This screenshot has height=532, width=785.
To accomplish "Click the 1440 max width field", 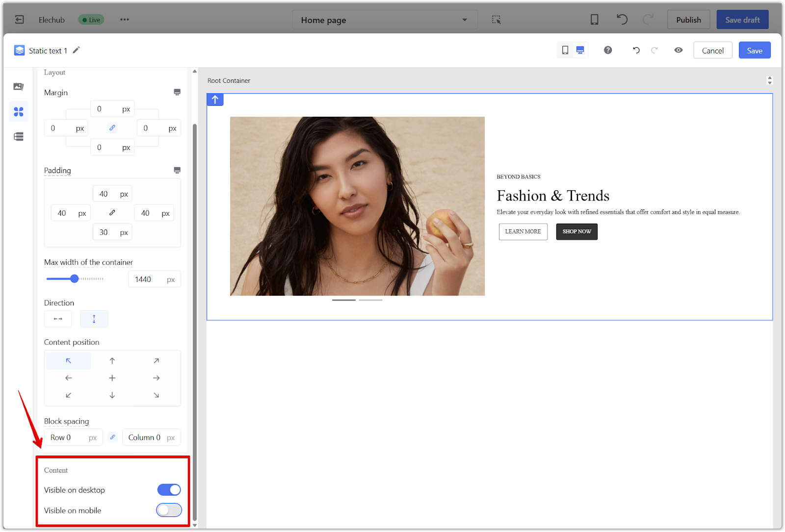I will click(x=155, y=279).
